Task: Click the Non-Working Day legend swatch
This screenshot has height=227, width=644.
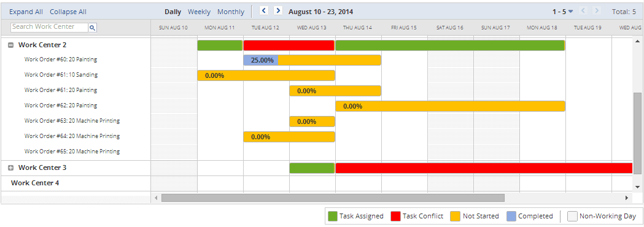Action: coord(573,216)
